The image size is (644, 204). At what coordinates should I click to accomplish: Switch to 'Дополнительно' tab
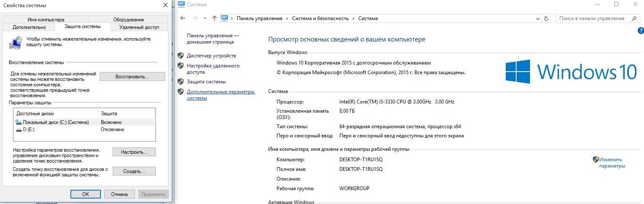[29, 27]
